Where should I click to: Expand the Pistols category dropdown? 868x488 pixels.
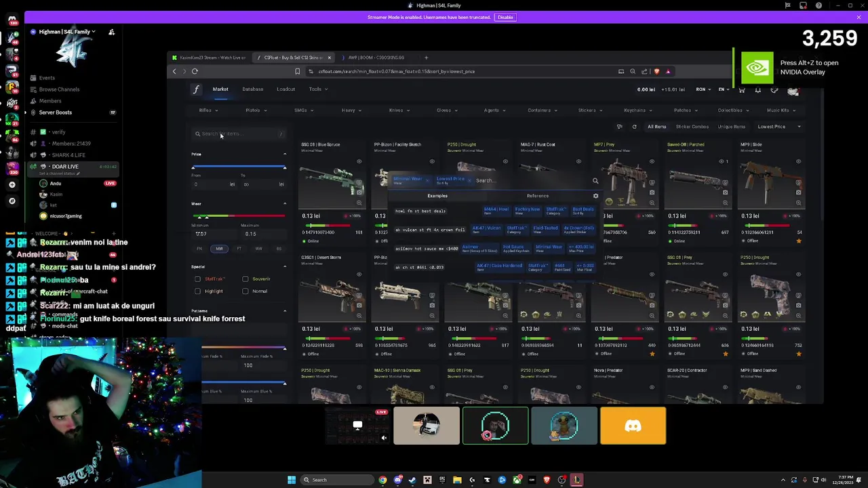[x=256, y=110]
